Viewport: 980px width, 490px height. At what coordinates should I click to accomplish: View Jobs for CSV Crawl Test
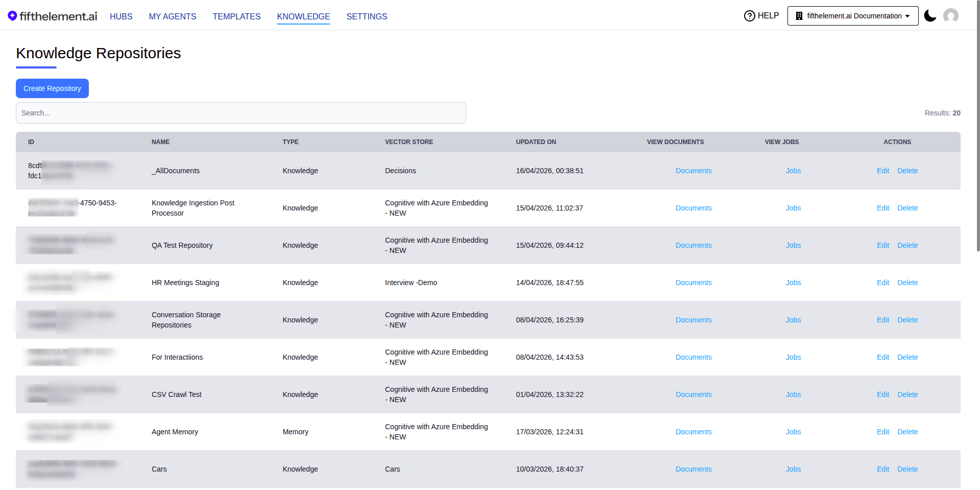point(793,394)
